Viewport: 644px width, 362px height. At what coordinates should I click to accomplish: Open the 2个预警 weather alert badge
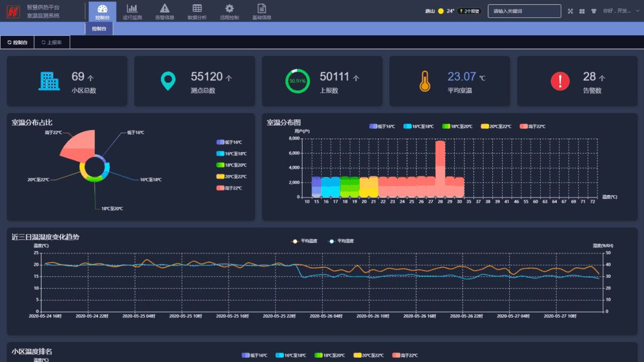[469, 11]
